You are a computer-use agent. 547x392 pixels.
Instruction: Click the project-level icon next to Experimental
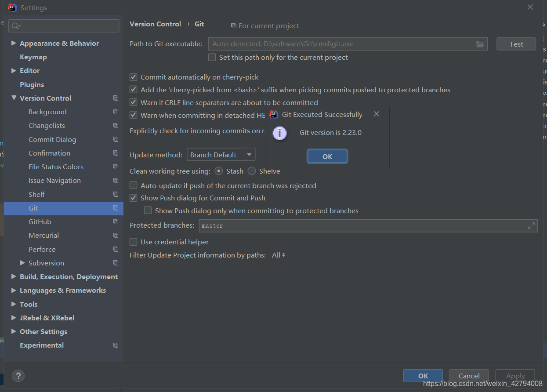pyautogui.click(x=116, y=345)
